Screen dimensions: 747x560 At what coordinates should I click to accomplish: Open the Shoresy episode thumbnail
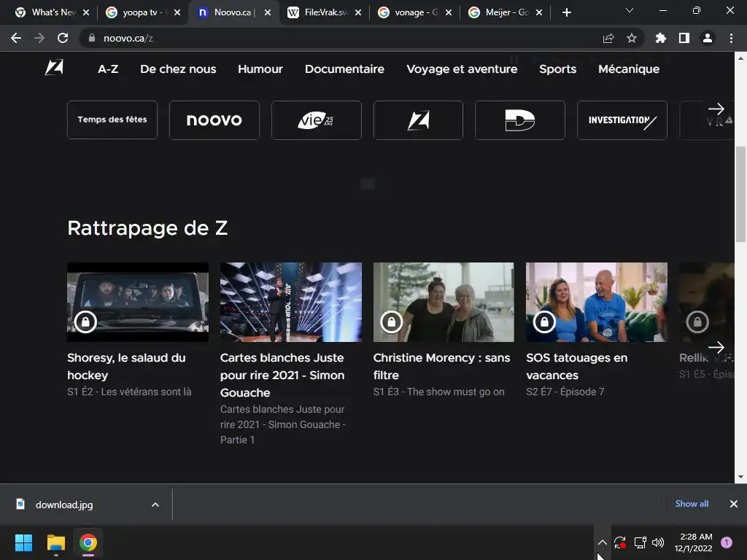(x=138, y=302)
